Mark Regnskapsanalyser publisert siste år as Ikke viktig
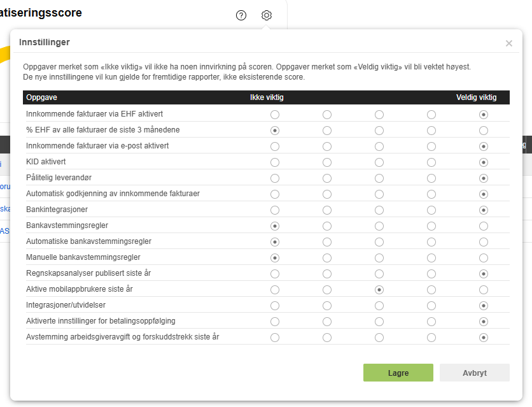Viewport: 532px width, 407px height. click(x=275, y=274)
